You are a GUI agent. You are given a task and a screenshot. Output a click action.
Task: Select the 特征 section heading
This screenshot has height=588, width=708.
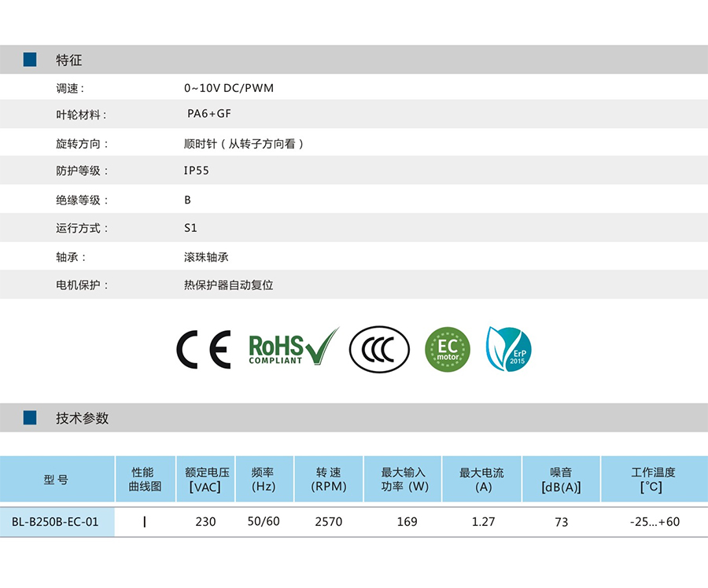[x=69, y=61]
